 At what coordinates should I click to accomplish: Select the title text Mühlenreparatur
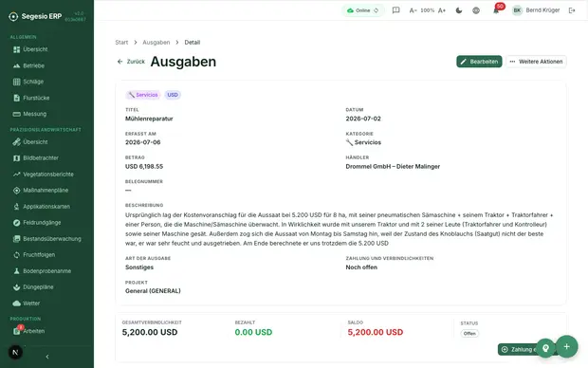pyautogui.click(x=149, y=119)
